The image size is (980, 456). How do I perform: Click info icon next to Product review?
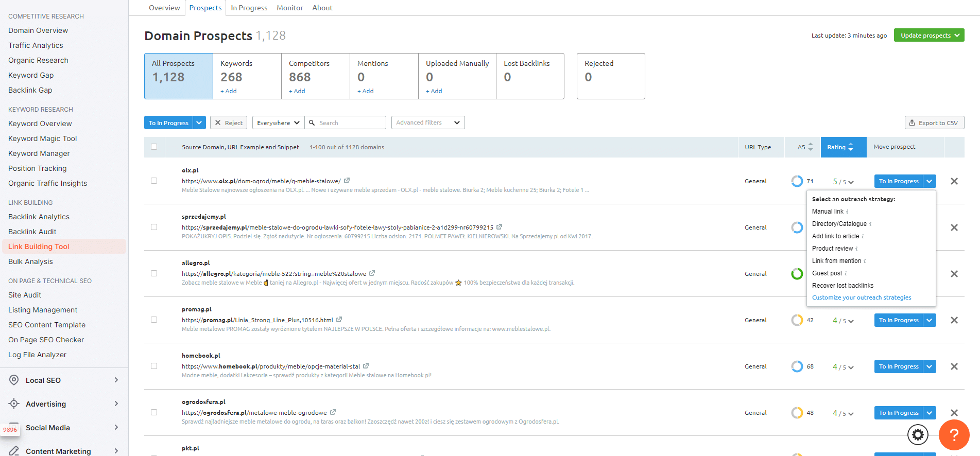click(856, 249)
